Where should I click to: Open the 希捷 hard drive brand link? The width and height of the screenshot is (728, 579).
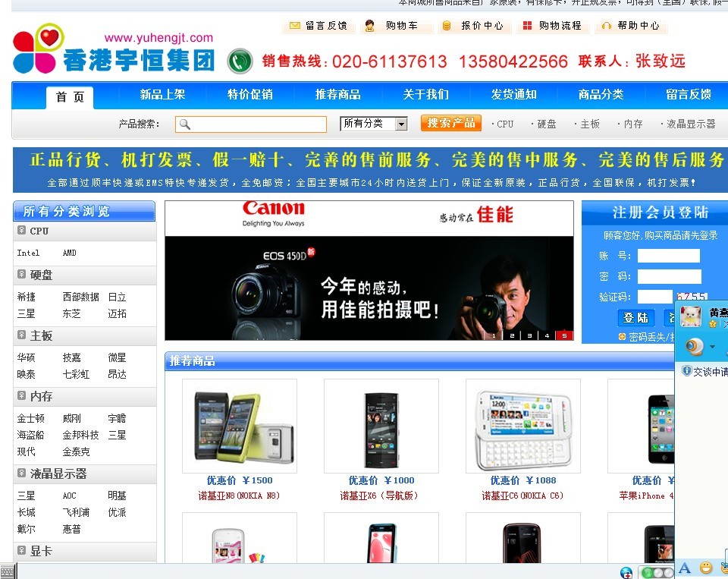tap(26, 297)
